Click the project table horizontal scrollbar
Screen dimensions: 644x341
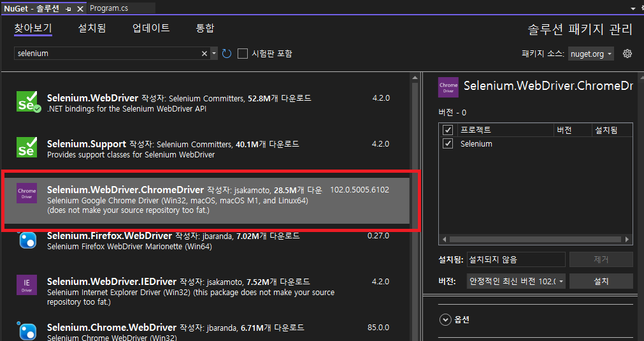536,239
